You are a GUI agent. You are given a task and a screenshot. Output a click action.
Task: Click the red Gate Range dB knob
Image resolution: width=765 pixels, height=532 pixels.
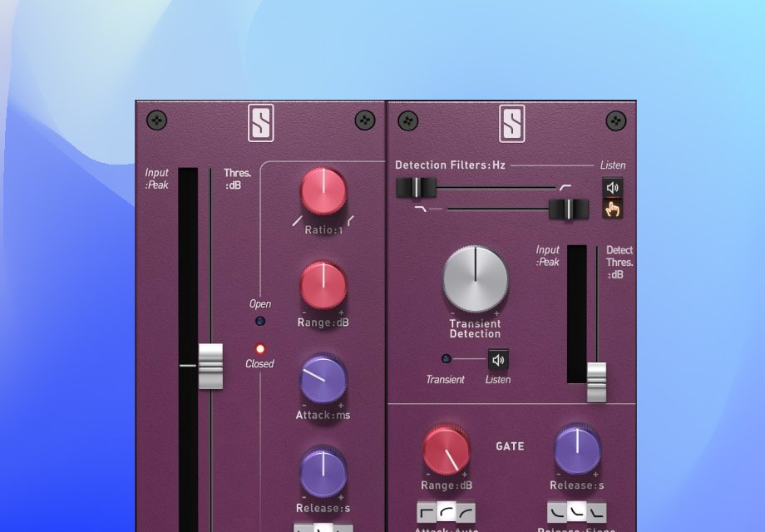coord(446,450)
